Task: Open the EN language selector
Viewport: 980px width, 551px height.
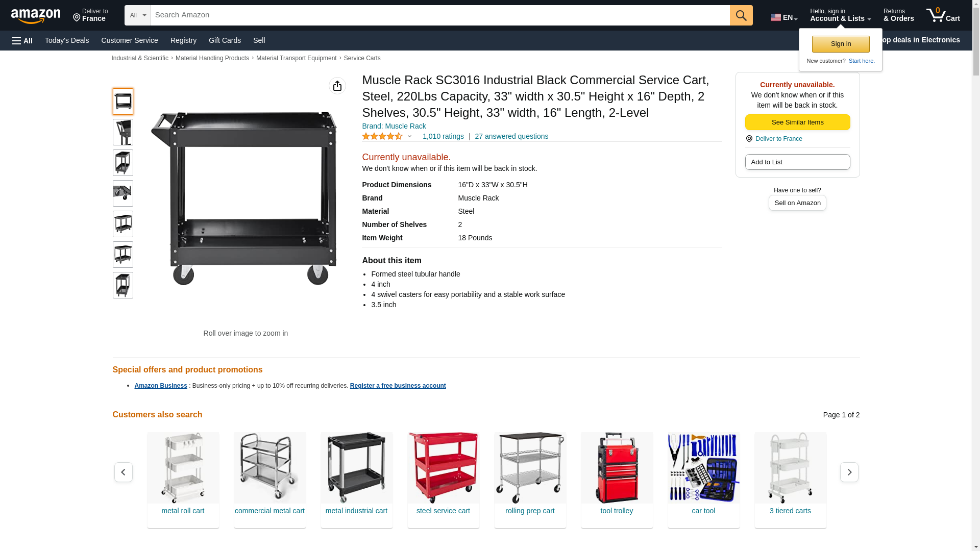Action: pos(784,17)
